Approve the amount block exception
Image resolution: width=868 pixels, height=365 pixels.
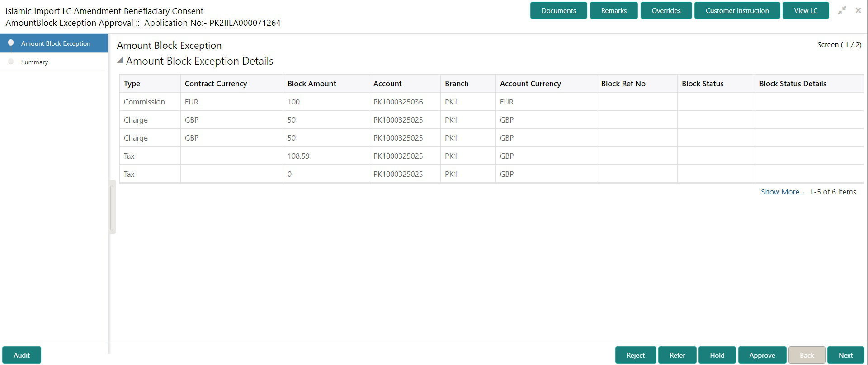point(762,356)
